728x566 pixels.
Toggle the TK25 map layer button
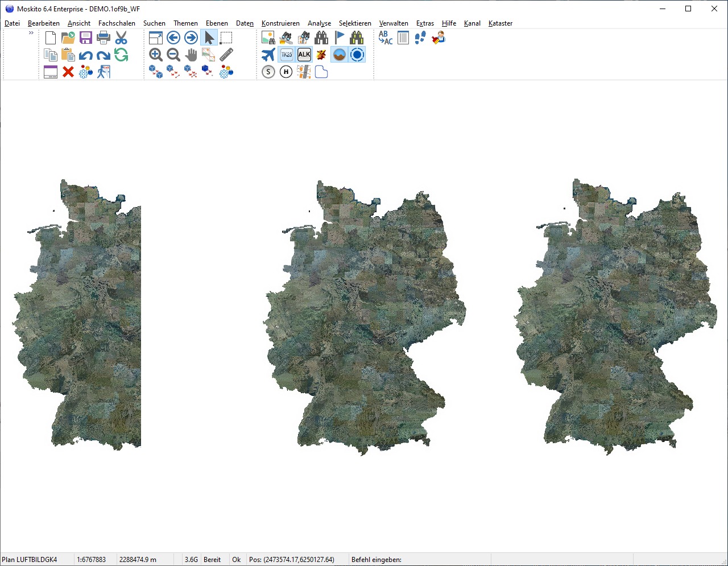pos(287,55)
